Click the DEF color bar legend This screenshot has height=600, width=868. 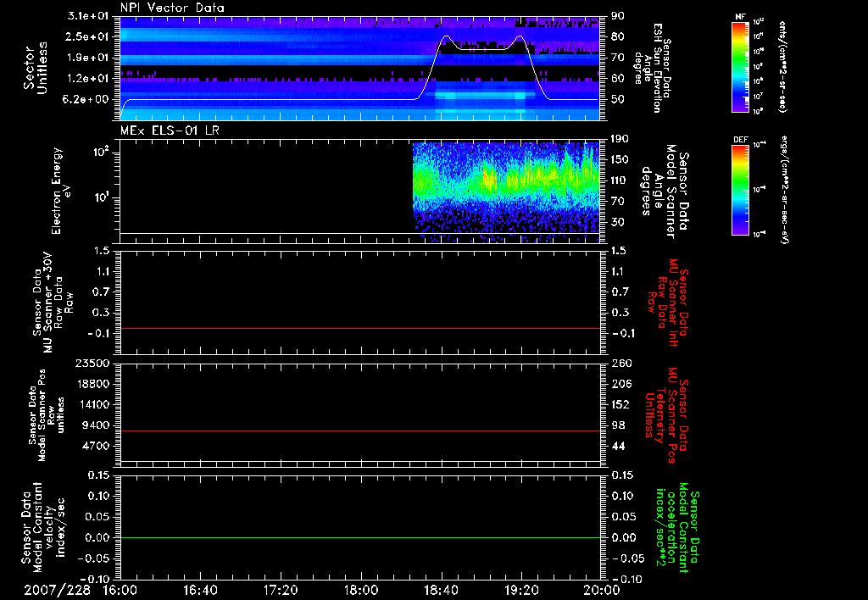click(740, 190)
